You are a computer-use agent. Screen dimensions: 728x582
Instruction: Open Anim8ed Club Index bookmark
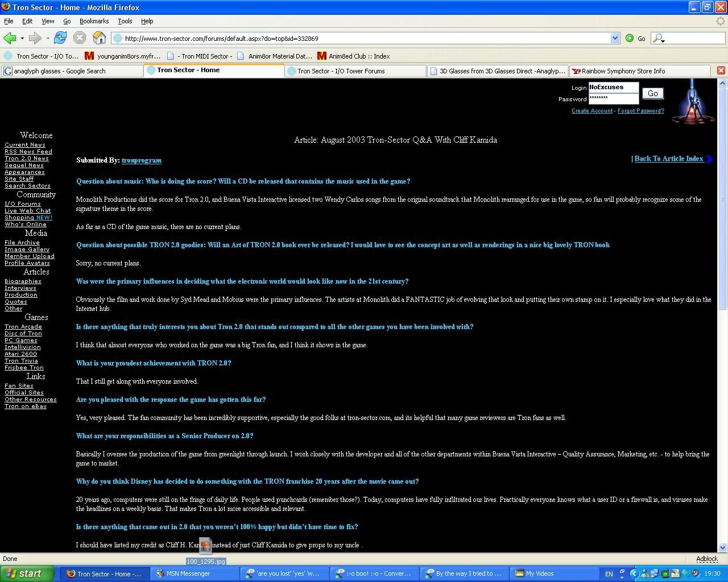pos(354,56)
